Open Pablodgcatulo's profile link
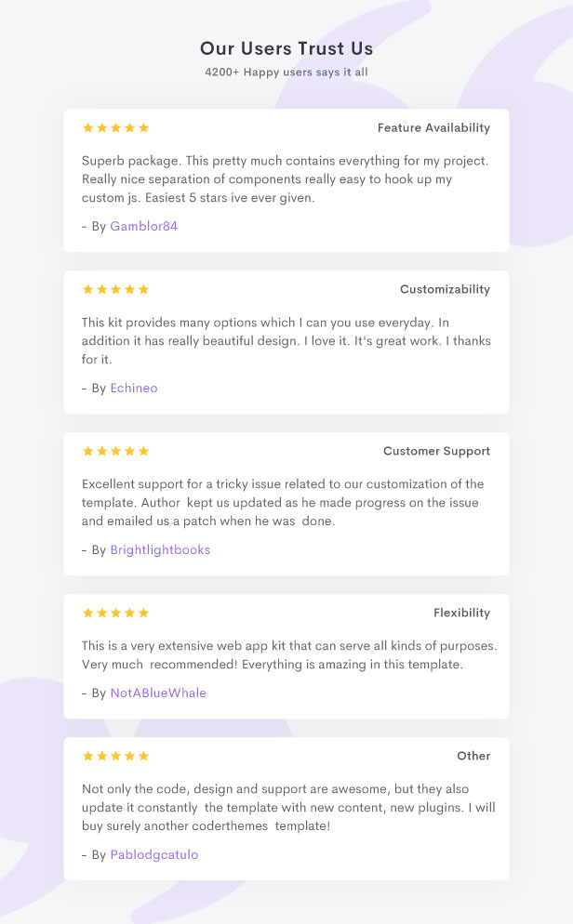Image resolution: width=573 pixels, height=924 pixels. click(x=153, y=854)
